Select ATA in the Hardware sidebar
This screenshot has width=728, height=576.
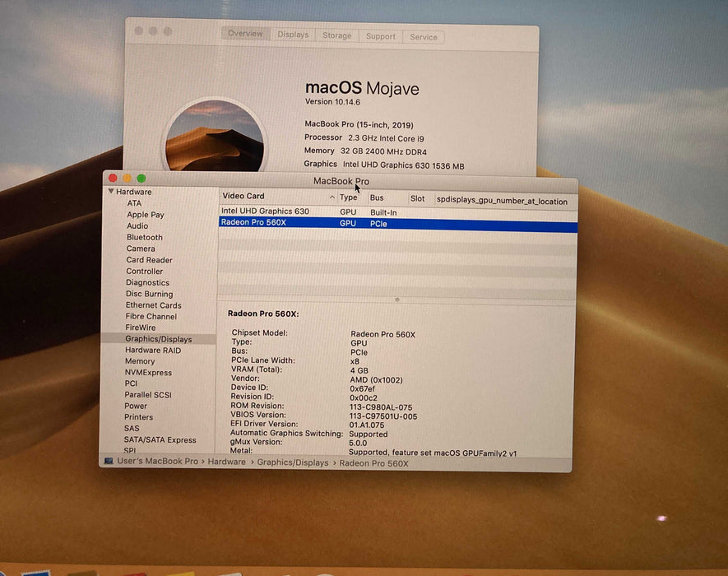click(x=134, y=203)
